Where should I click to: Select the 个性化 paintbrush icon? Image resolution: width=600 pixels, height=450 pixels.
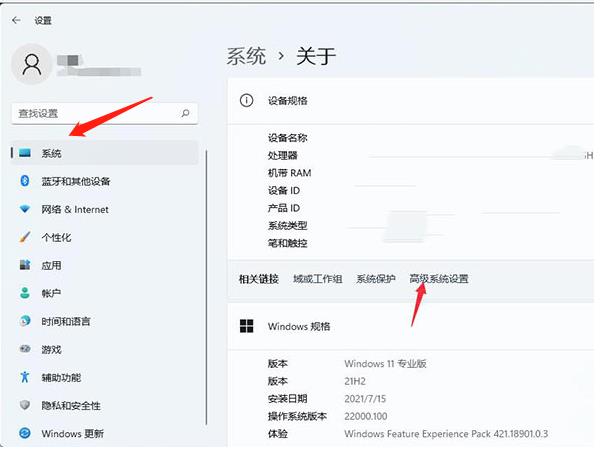[x=26, y=237]
